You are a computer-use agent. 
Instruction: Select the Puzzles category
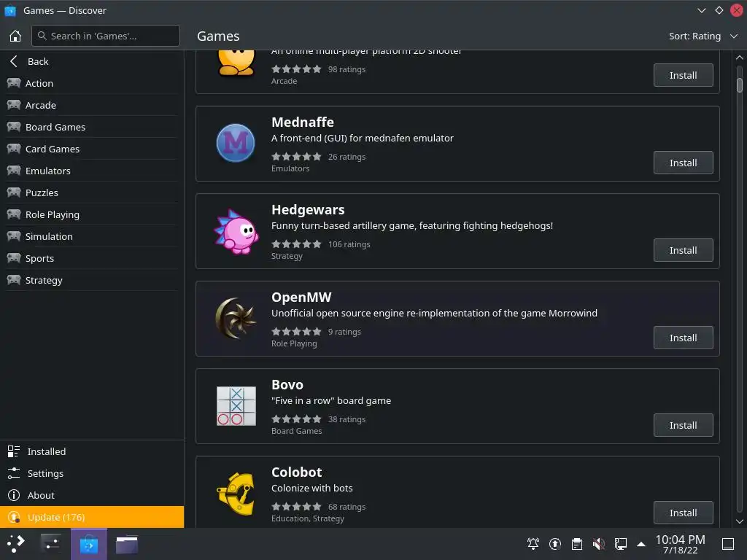[92, 192]
